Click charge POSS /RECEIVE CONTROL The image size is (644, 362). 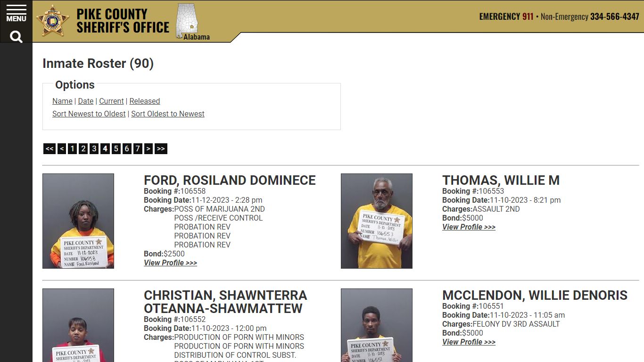[218, 218]
